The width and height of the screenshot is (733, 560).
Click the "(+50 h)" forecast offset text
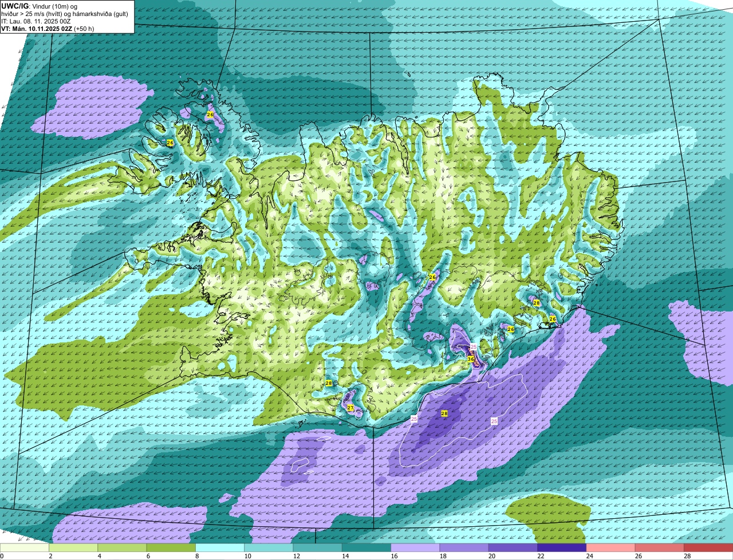point(84,29)
